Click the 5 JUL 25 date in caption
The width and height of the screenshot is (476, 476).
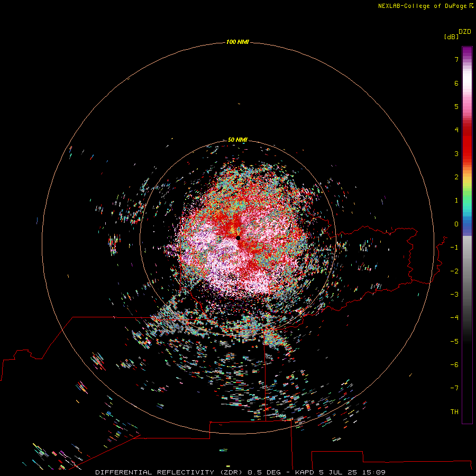click(338, 472)
